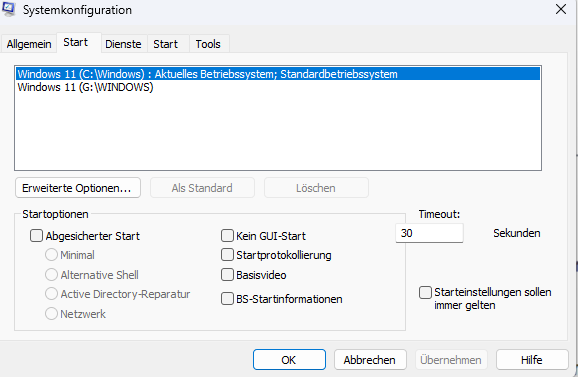Close the Systemkonfiguration window

click(x=561, y=9)
